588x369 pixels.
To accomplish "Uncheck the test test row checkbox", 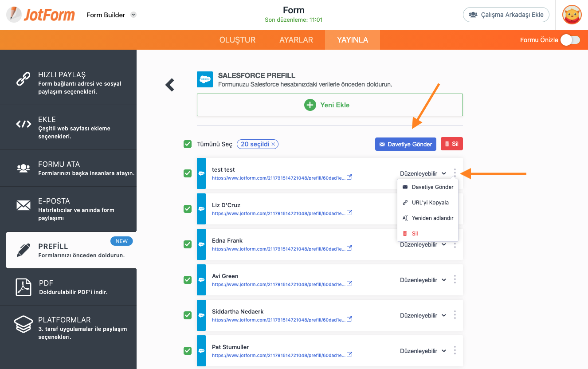I will click(188, 173).
